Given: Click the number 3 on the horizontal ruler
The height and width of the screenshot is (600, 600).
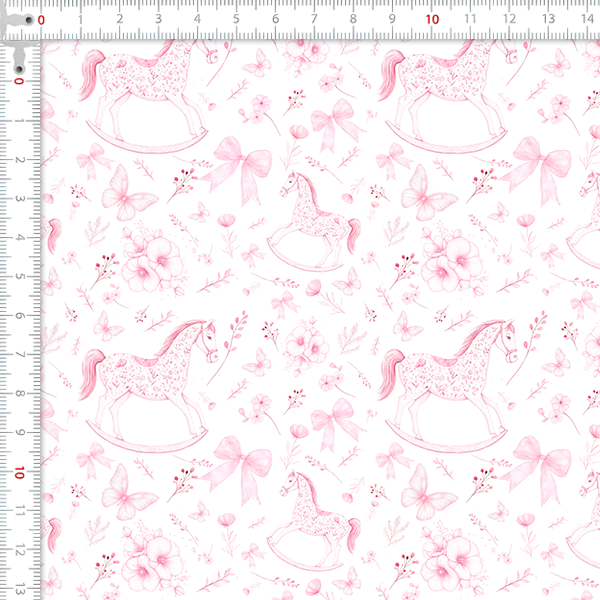Looking at the screenshot, I should [158, 19].
